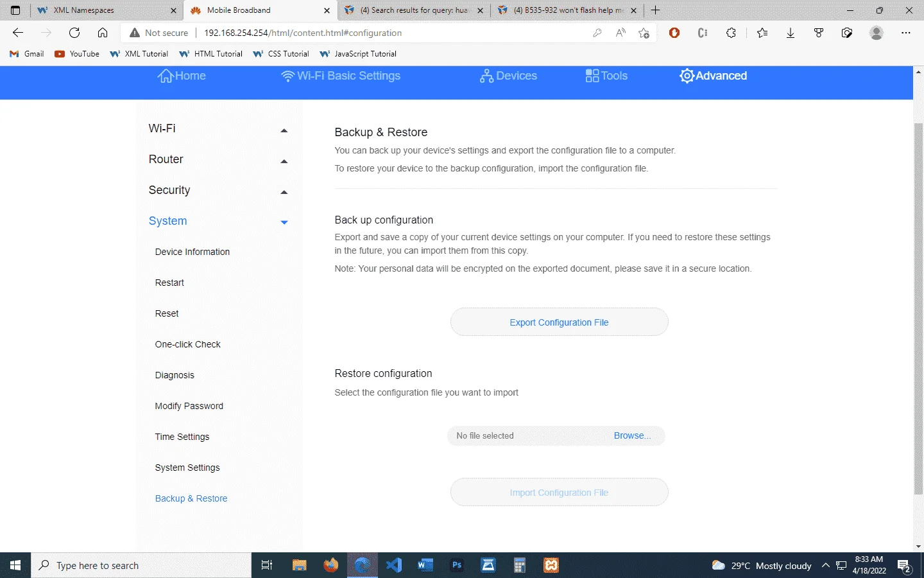Reload the page with Refresh icon
924x578 pixels.
[x=74, y=33]
